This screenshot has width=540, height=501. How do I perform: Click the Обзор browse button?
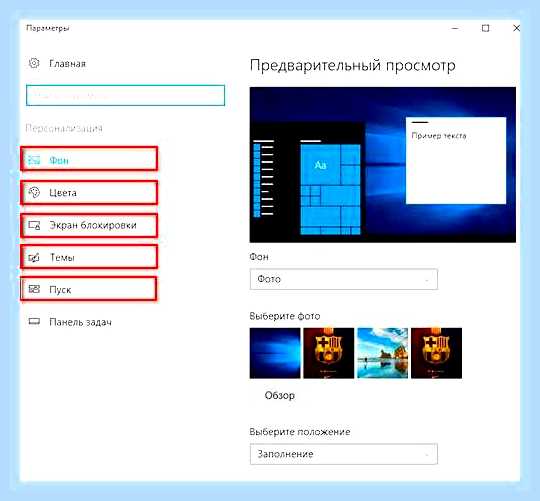(x=279, y=395)
